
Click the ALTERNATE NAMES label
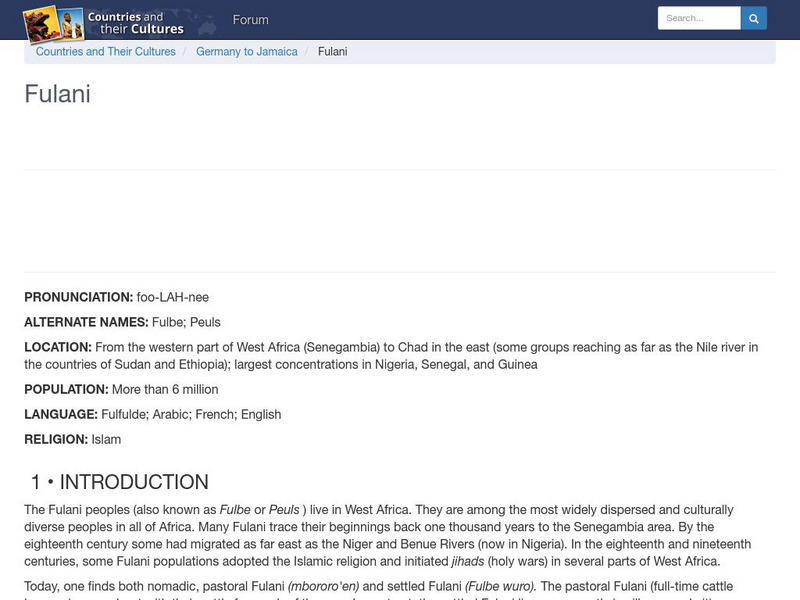point(86,322)
